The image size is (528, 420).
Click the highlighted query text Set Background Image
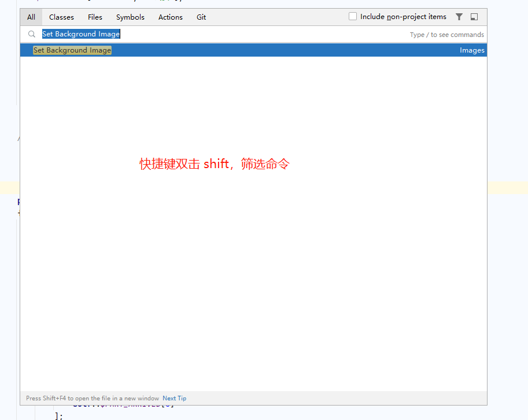click(80, 34)
